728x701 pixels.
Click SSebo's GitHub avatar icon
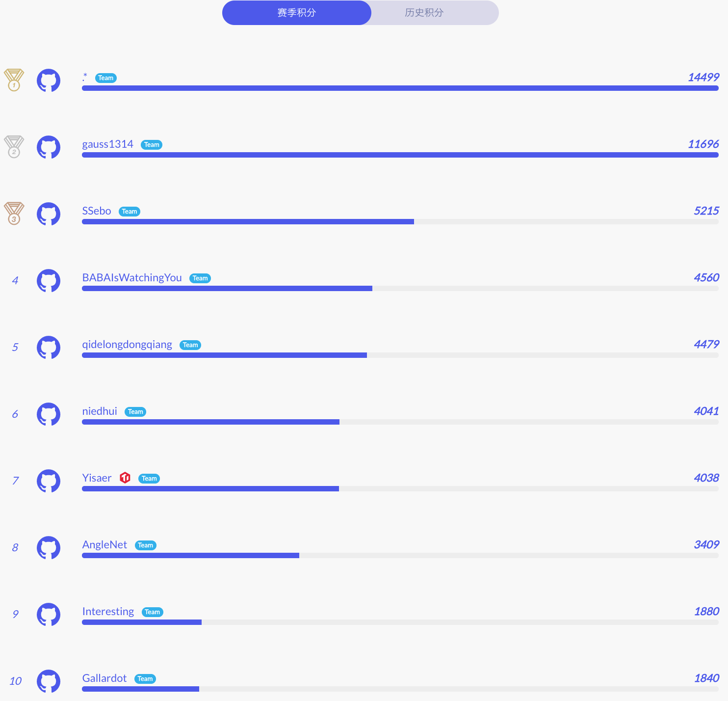coord(49,214)
